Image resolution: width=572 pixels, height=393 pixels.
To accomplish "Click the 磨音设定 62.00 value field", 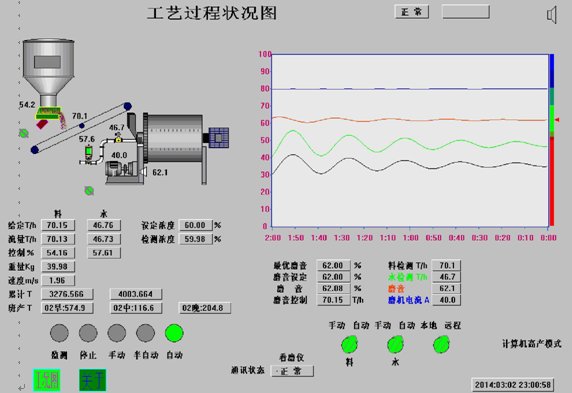I will [333, 277].
